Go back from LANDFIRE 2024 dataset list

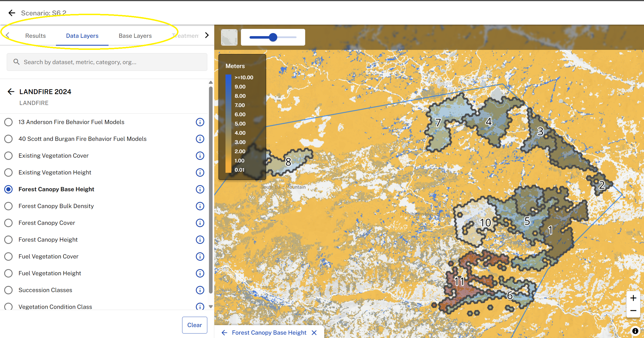(x=11, y=92)
